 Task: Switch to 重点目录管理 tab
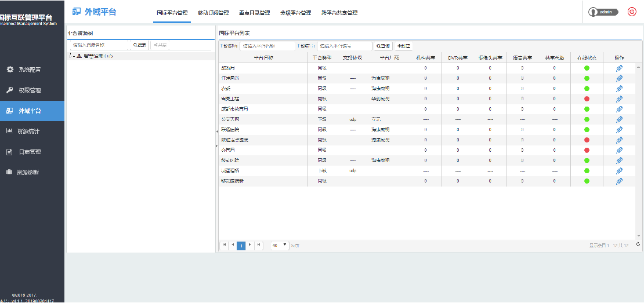point(255,13)
